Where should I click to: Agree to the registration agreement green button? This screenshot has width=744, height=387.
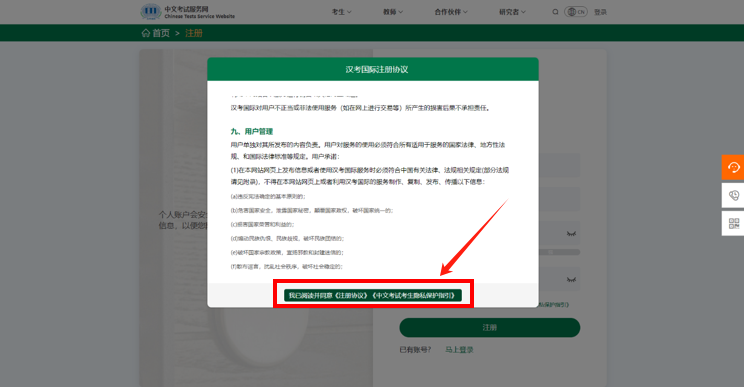(x=372, y=295)
